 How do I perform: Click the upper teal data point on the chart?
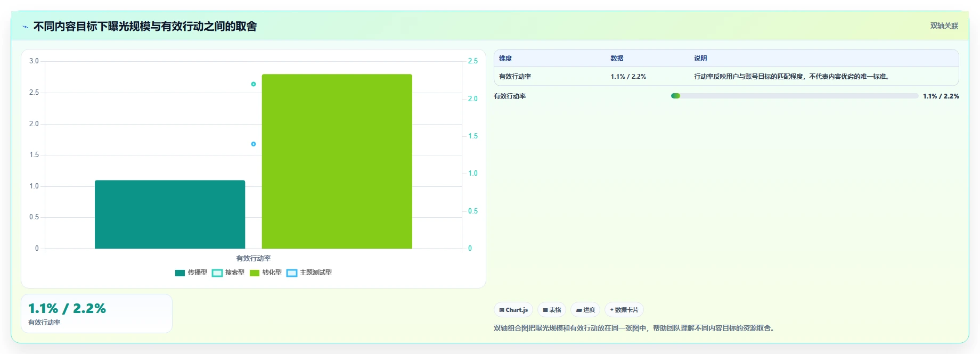254,84
